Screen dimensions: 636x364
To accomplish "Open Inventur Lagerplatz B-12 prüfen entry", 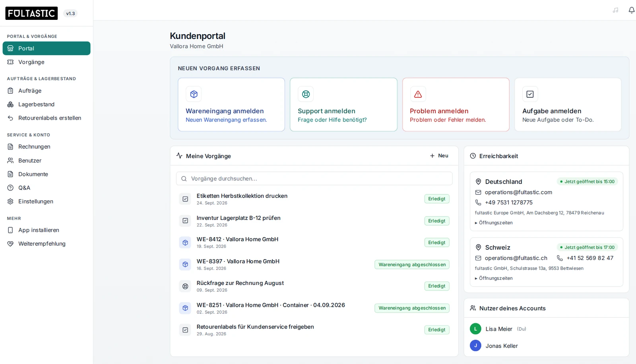I will 314,221.
